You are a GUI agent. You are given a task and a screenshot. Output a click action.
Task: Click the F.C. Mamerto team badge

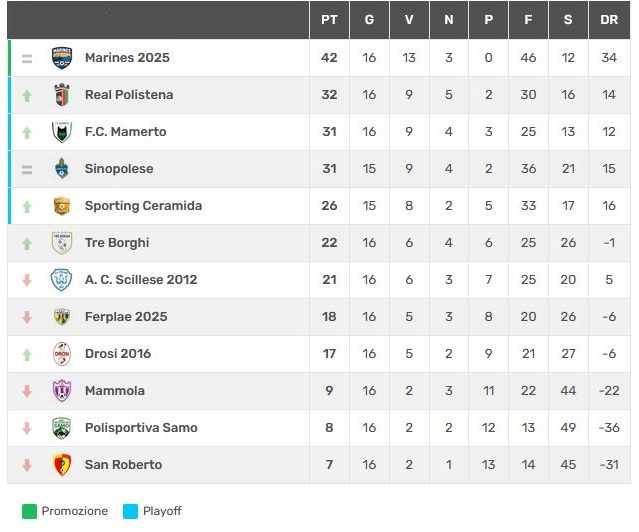[x=62, y=132]
